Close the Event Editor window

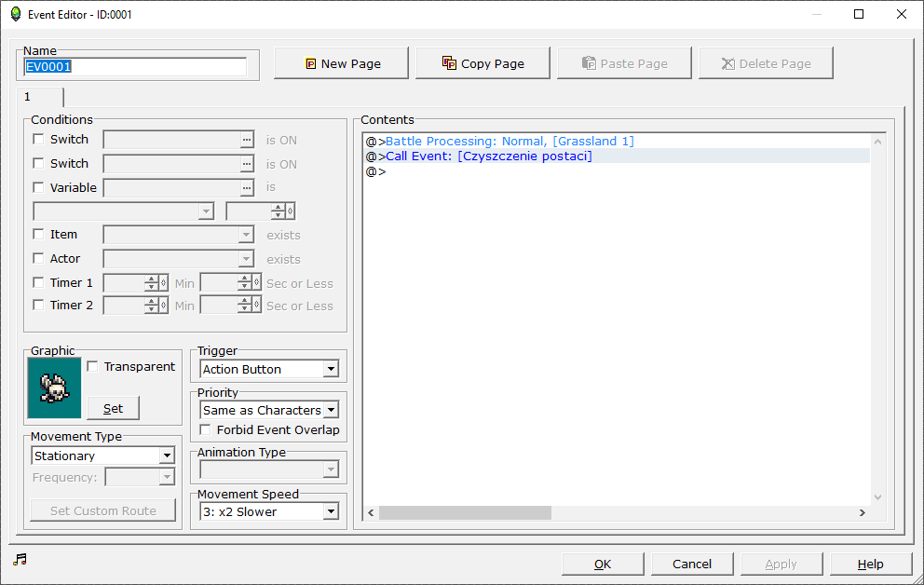tap(902, 14)
